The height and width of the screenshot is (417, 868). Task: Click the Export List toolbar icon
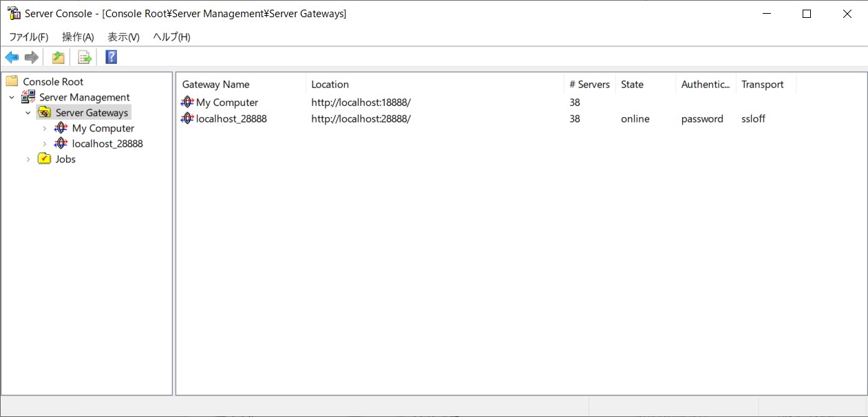(85, 58)
